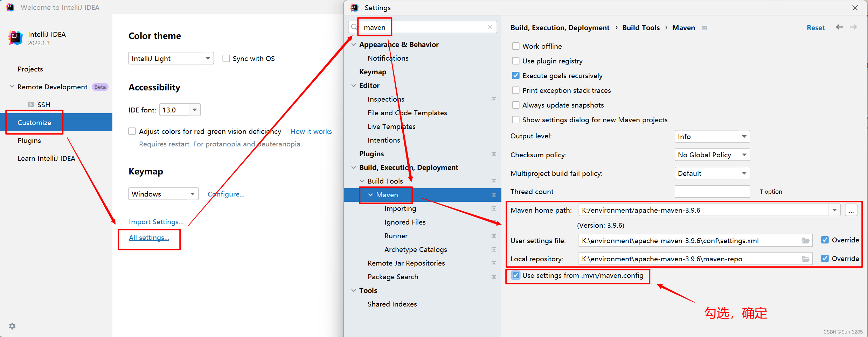This screenshot has height=337, width=868.
Task: Select Keymap in Settings tree
Action: (373, 72)
